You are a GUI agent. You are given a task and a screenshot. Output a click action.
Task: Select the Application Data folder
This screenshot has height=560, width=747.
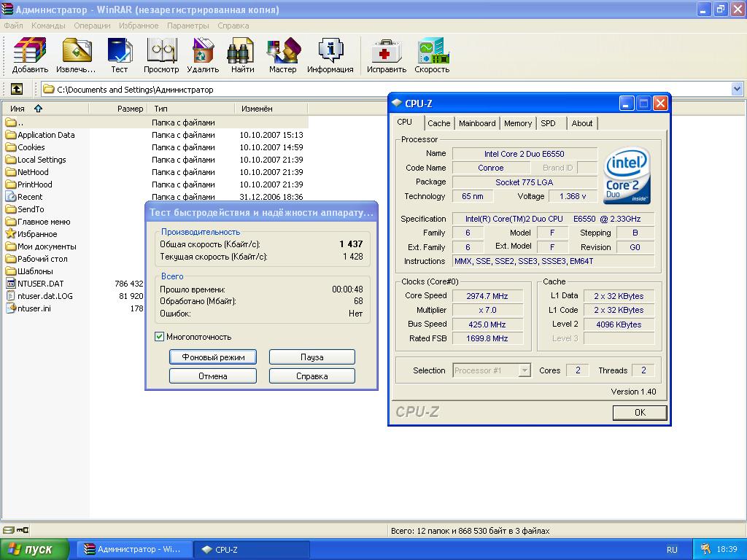click(x=40, y=135)
